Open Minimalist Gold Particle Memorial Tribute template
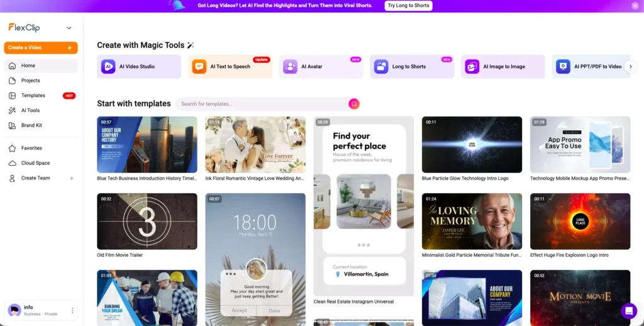This screenshot has width=644, height=326. coord(472,221)
